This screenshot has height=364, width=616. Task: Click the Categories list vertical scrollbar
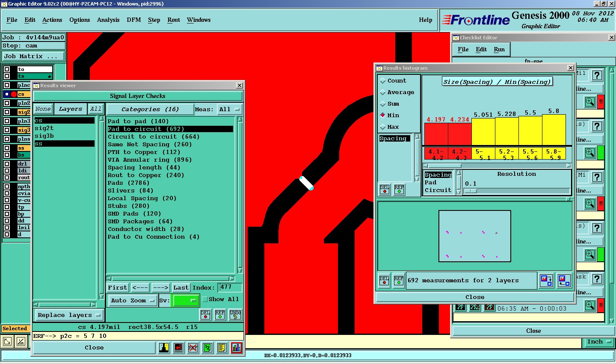[x=240, y=195]
